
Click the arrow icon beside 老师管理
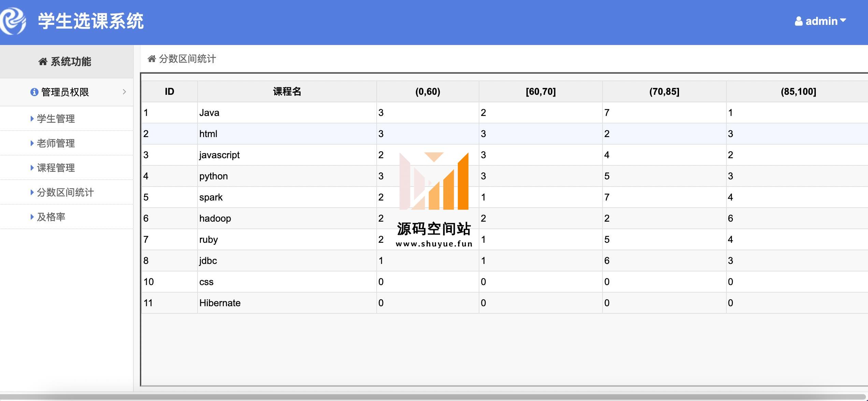[32, 143]
